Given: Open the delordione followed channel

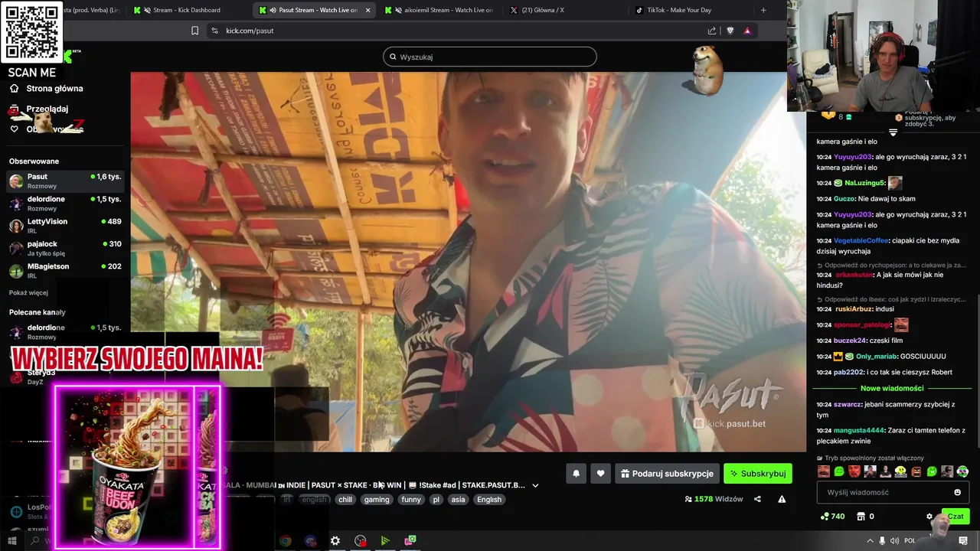Looking at the screenshot, I should [x=65, y=203].
